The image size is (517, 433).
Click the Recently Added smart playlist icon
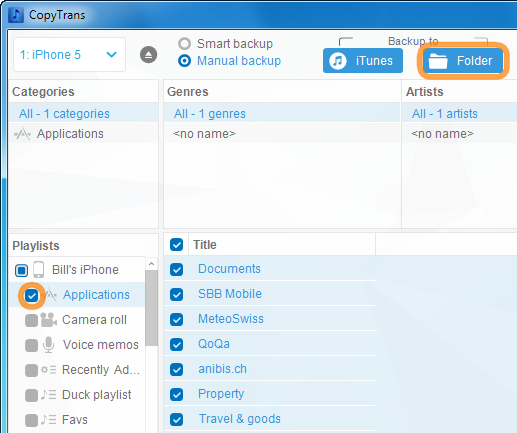(x=48, y=370)
